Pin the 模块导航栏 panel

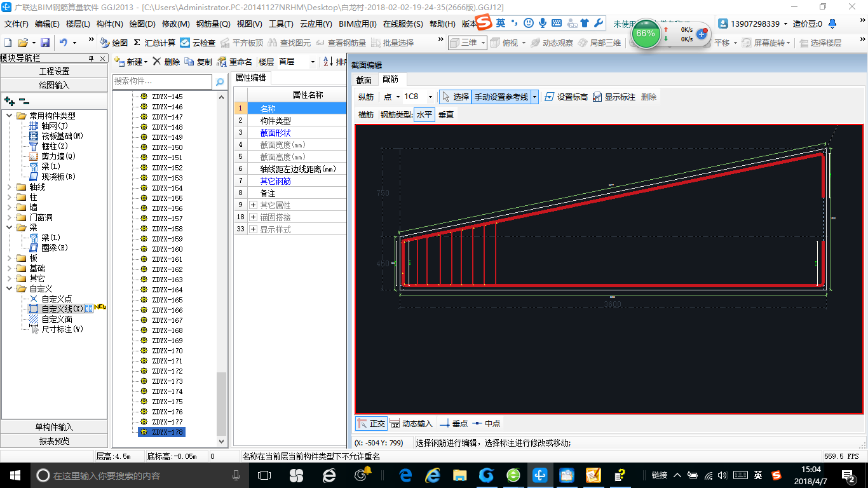point(91,58)
